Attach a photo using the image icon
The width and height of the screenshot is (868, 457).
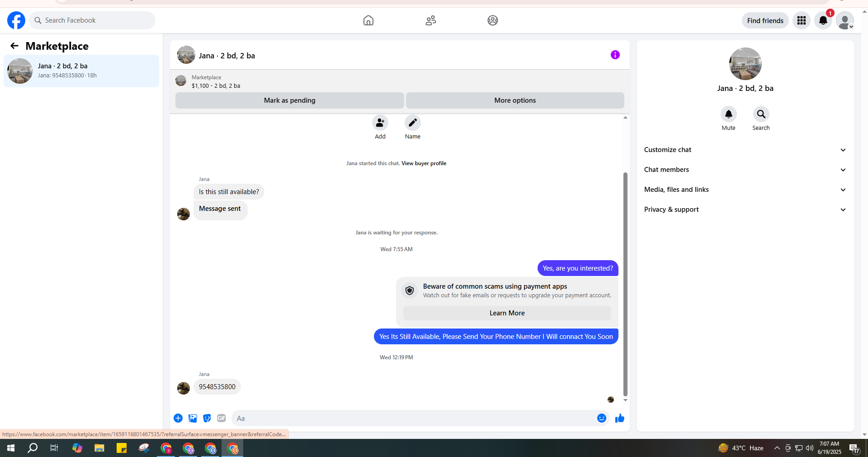point(193,418)
